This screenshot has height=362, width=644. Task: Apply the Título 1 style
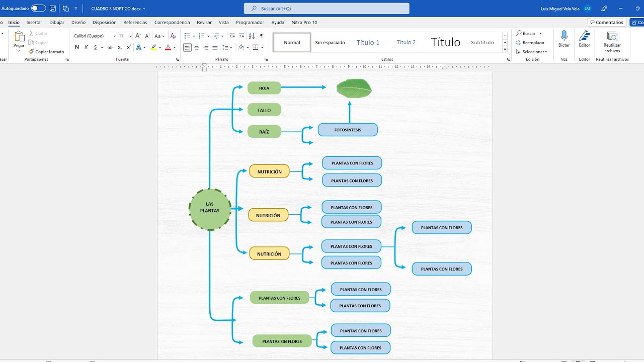[368, 42]
